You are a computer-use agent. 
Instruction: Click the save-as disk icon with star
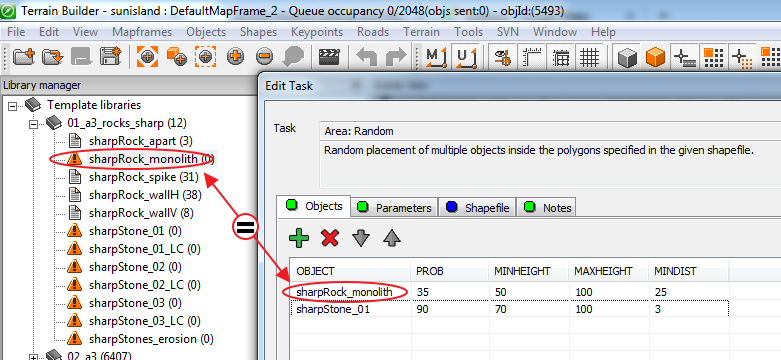(110, 57)
